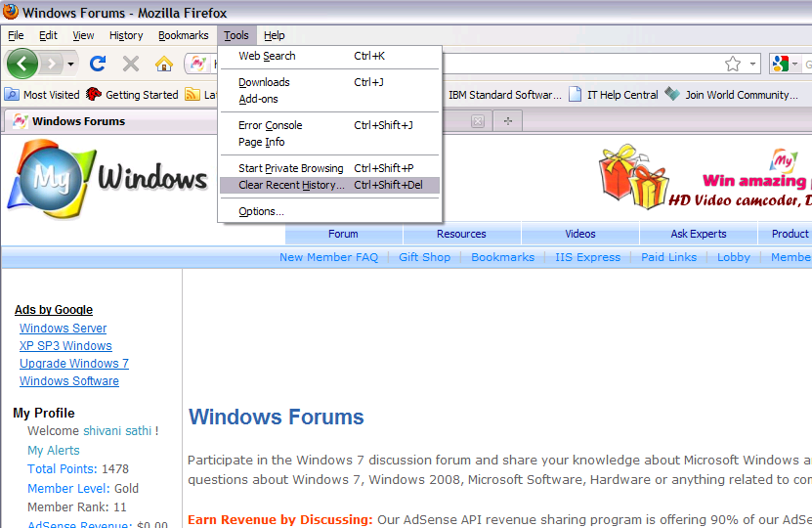This screenshot has width=812, height=528.
Task: Click the Member Rank: 11 text
Action: pyautogui.click(x=76, y=507)
